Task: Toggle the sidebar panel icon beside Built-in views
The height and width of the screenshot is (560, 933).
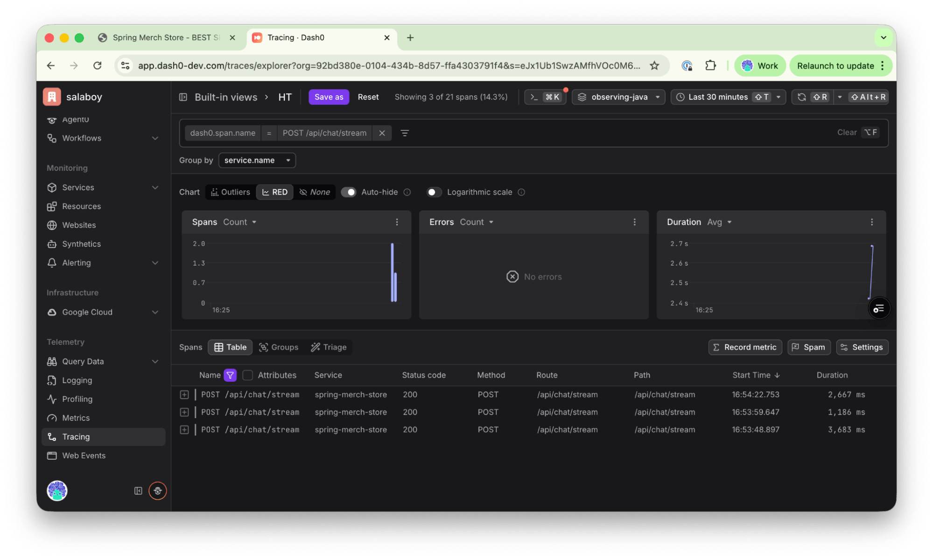Action: click(x=183, y=97)
